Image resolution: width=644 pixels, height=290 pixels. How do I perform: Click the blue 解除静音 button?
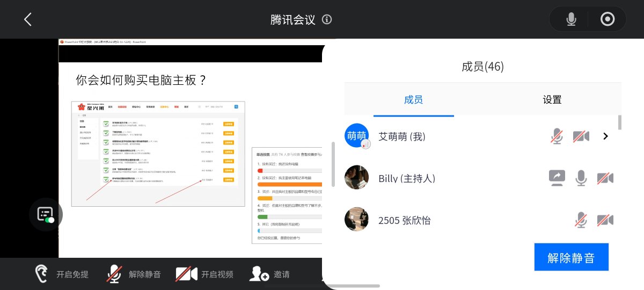572,257
